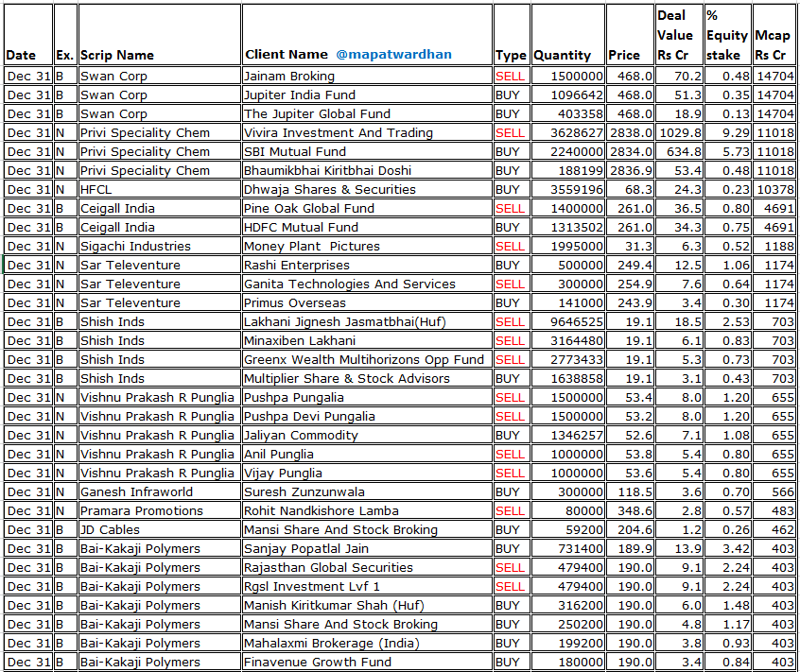The image size is (800, 672).
Task: Click the Date column header
Action: [x=28, y=35]
